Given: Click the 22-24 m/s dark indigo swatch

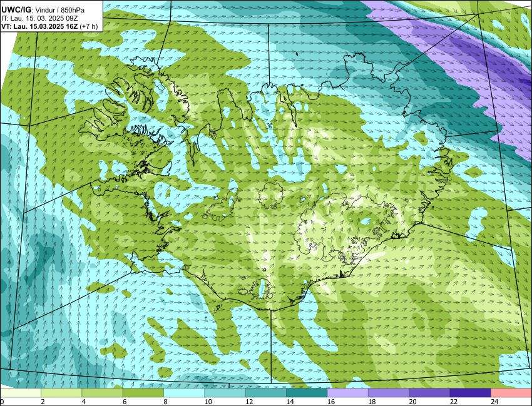Looking at the screenshot, I should point(470,393).
